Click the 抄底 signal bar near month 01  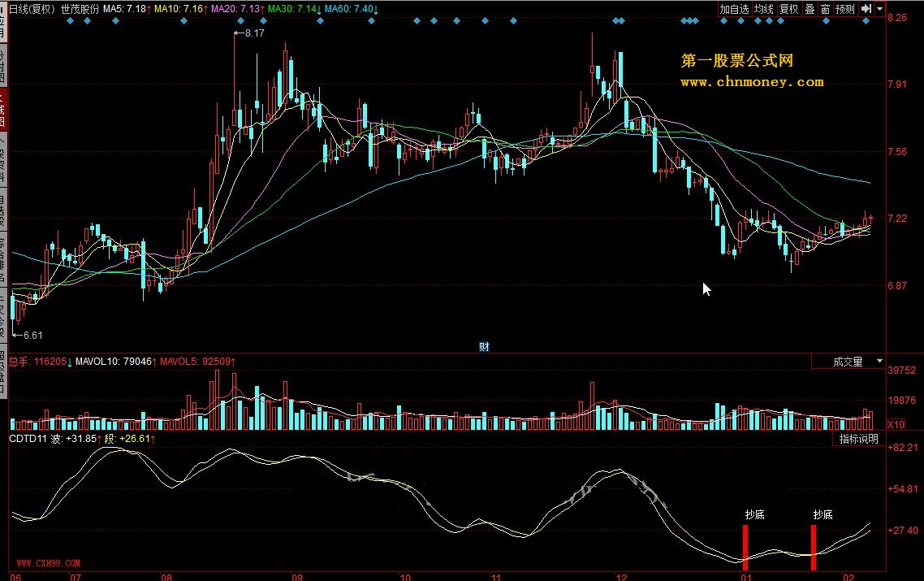[x=745, y=548]
